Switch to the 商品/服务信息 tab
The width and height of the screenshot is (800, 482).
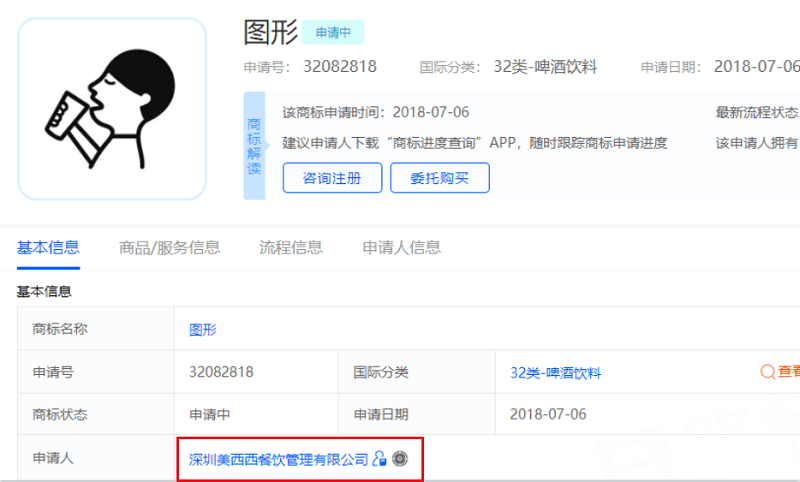pyautogui.click(x=169, y=247)
